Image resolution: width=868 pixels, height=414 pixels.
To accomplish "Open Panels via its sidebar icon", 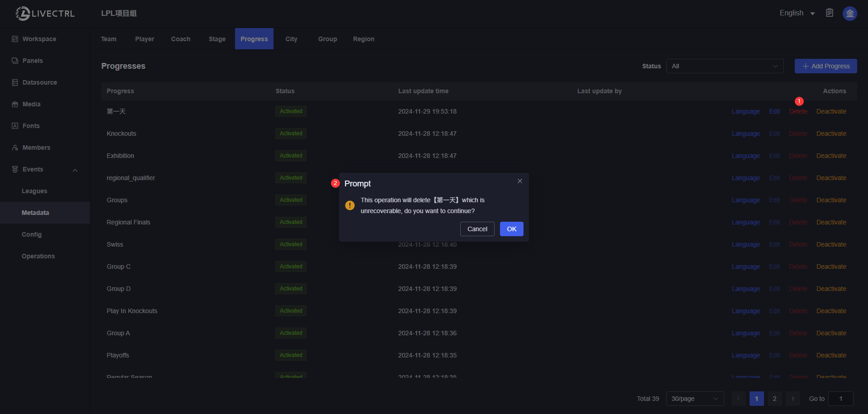I will pyautogui.click(x=15, y=61).
